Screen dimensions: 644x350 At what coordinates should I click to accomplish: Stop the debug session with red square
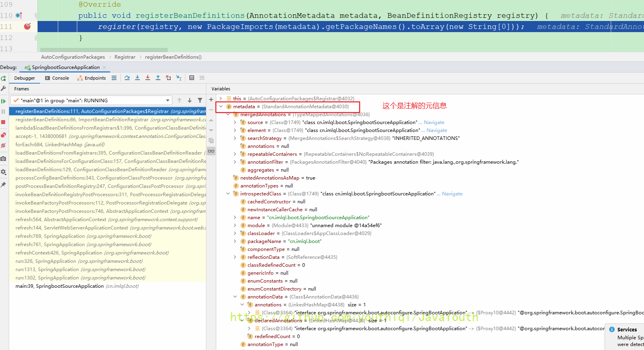tap(3, 122)
